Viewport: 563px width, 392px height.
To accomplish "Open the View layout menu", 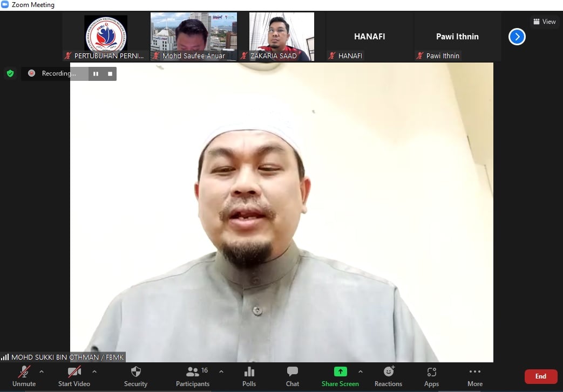I will tap(544, 22).
